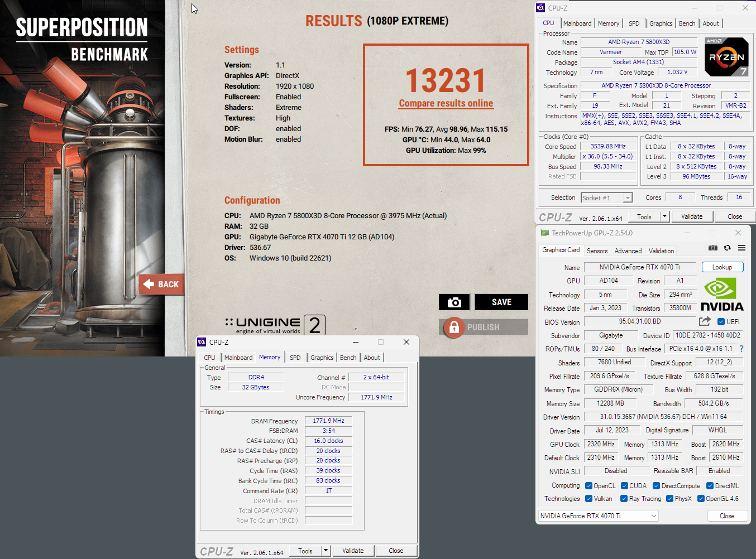Expand Tools dropdown arrow in CPU-Z CPU window

coord(664,216)
